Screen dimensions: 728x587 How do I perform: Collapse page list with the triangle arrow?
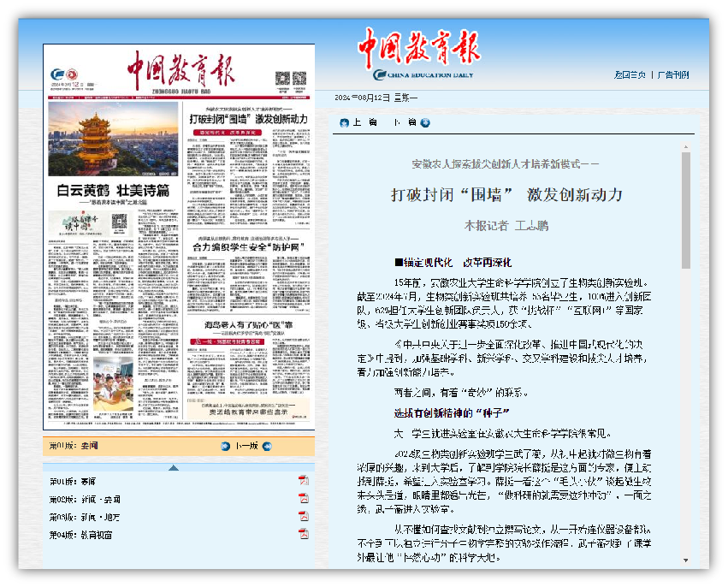tap(174, 467)
